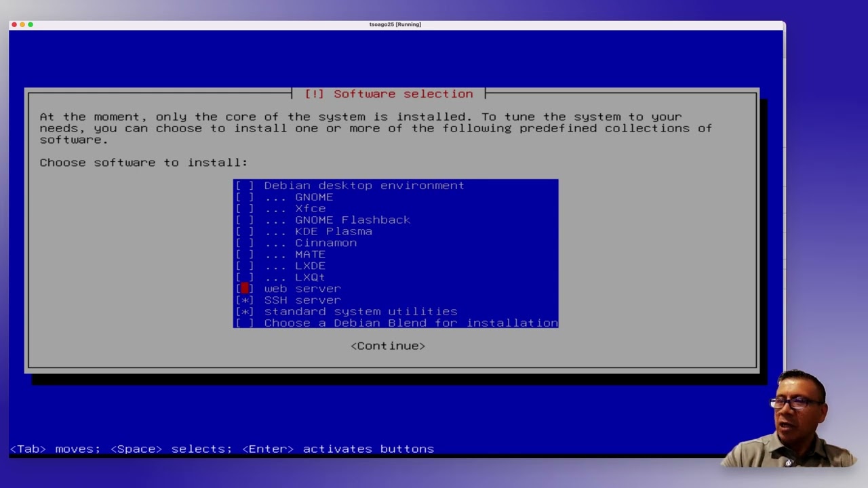This screenshot has height=488, width=868.
Task: Minimize the VM window with yellow button
Action: pyautogui.click(x=22, y=24)
